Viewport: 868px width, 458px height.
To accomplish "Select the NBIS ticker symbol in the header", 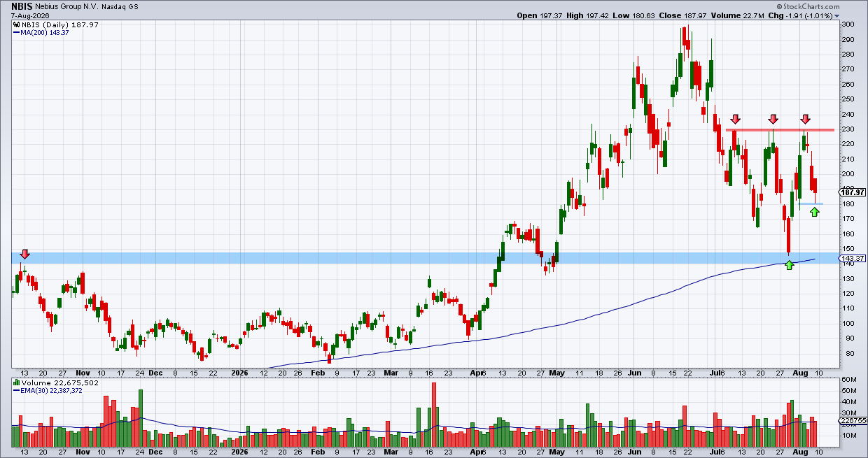I will click(22, 5).
